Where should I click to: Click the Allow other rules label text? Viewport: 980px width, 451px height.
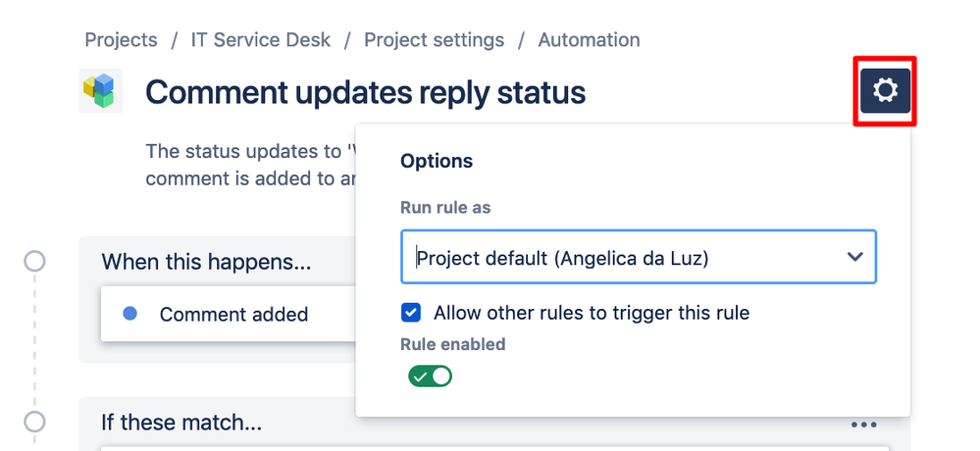coord(591,313)
